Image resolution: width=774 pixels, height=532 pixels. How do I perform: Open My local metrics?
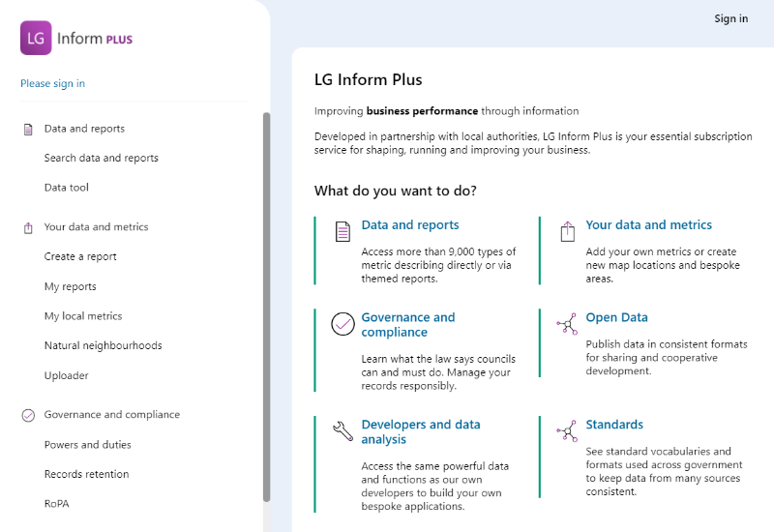83,316
